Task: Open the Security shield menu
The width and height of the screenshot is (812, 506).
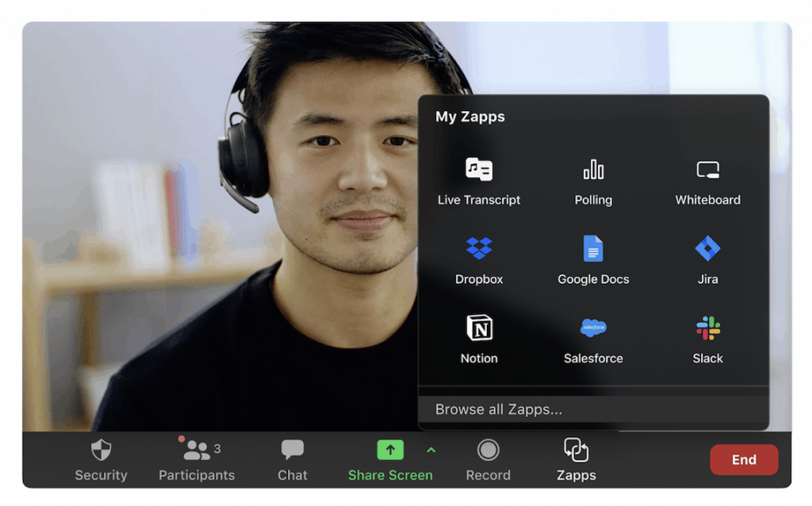Action: click(x=101, y=460)
